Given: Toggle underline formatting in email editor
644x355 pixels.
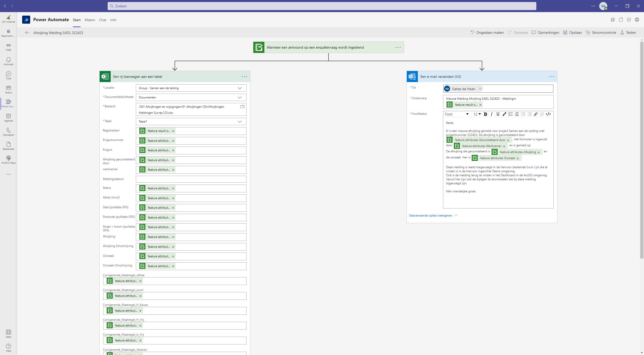Looking at the screenshot, I should [x=498, y=114].
